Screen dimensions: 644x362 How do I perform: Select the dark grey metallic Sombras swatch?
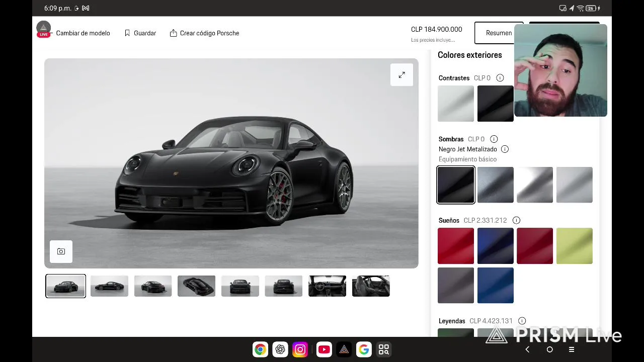[496, 185]
